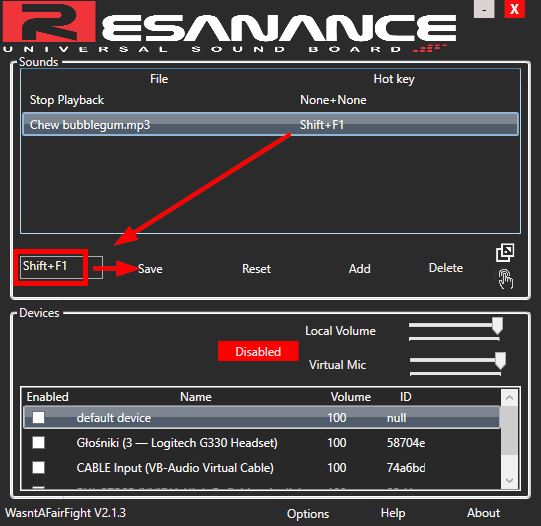Image resolution: width=541 pixels, height=526 pixels.
Task: Select the Głośniki Logitech G330 Headset name
Action: point(177,443)
